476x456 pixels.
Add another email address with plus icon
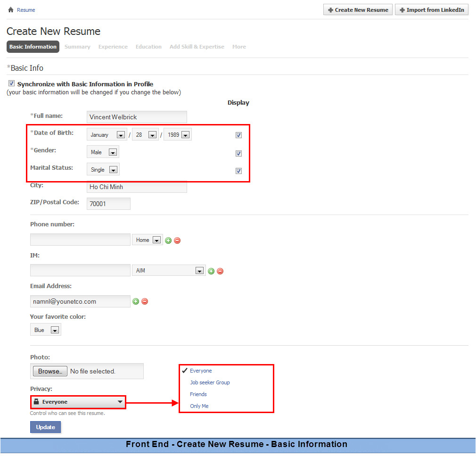pos(136,301)
